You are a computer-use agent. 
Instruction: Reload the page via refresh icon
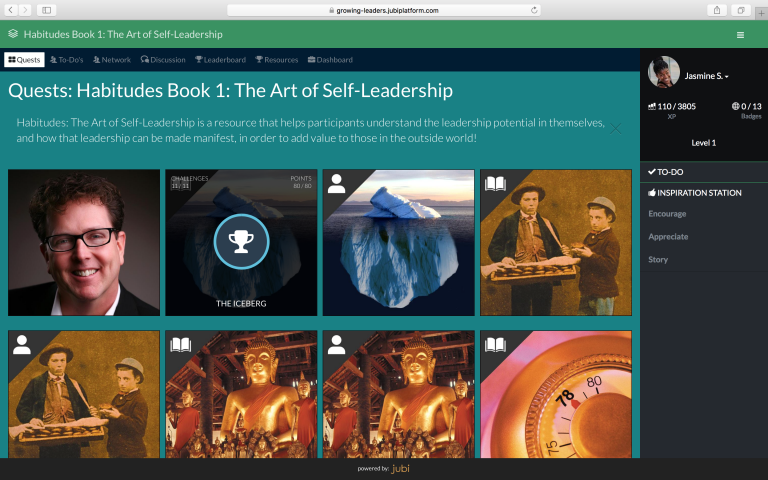click(534, 10)
